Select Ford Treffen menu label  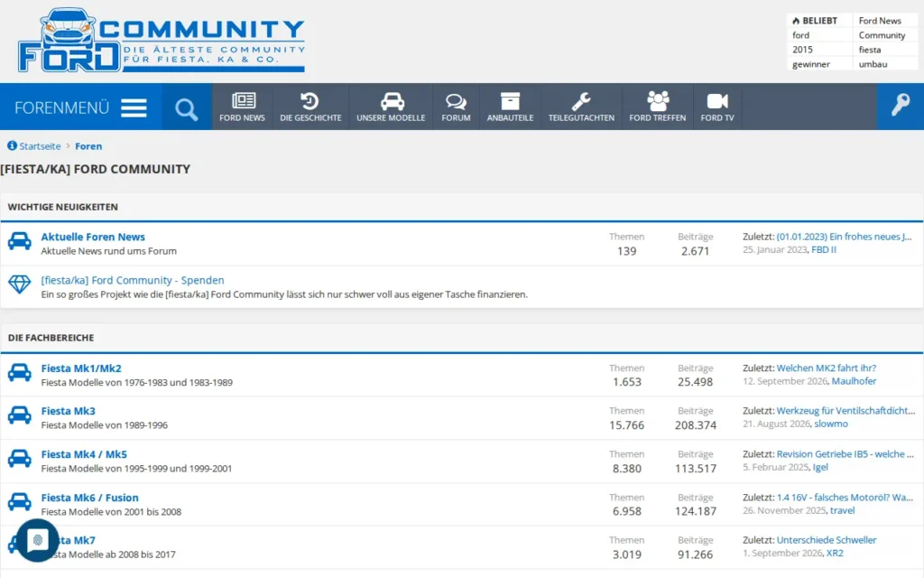[x=658, y=118]
